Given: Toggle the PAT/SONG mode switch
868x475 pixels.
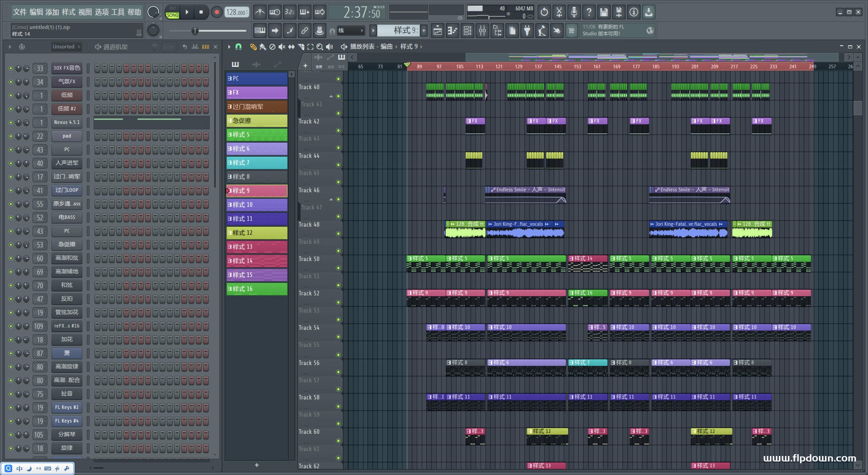Looking at the screenshot, I should pyautogui.click(x=172, y=12).
